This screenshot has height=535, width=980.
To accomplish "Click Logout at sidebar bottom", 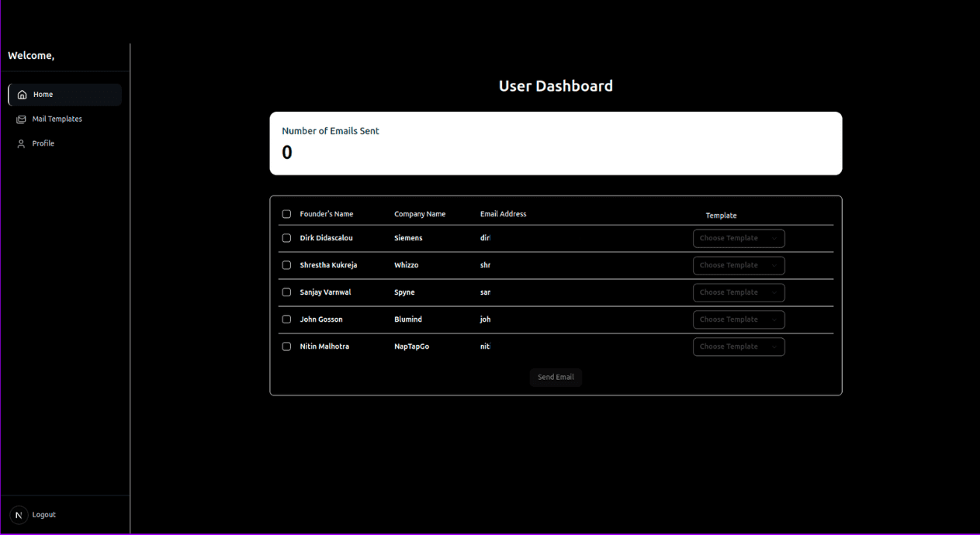I will click(x=43, y=515).
